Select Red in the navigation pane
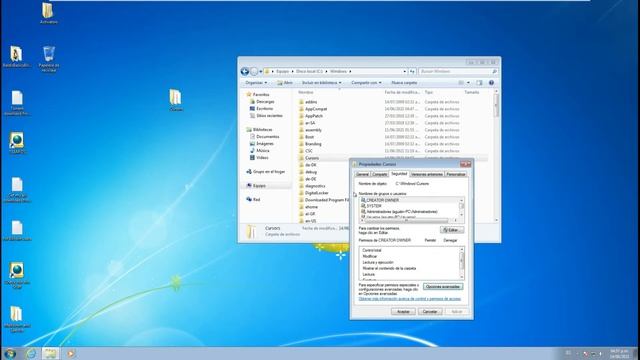The image size is (640, 360). click(x=256, y=200)
